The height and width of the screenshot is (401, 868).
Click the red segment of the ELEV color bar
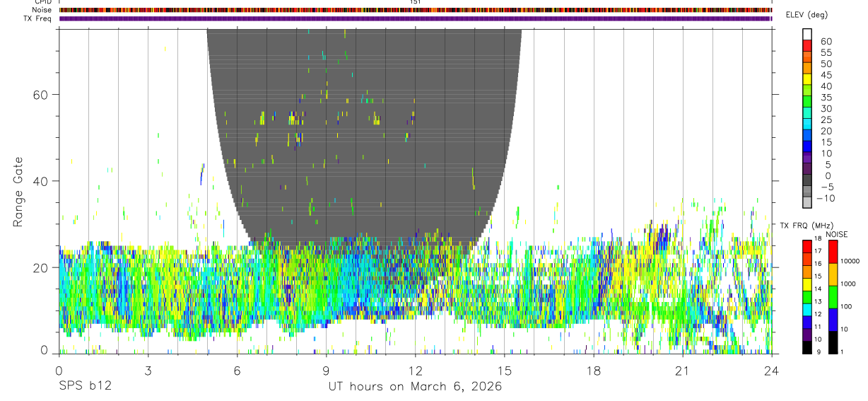tap(807, 46)
